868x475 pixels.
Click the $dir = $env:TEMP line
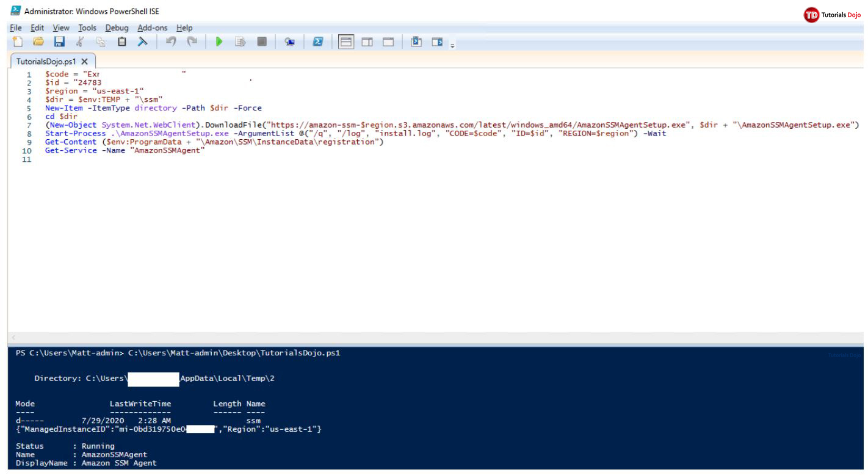[104, 99]
